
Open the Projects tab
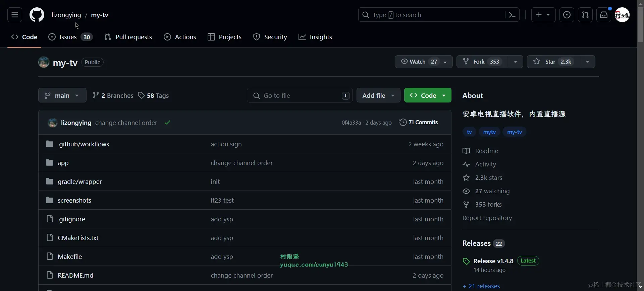(224, 37)
